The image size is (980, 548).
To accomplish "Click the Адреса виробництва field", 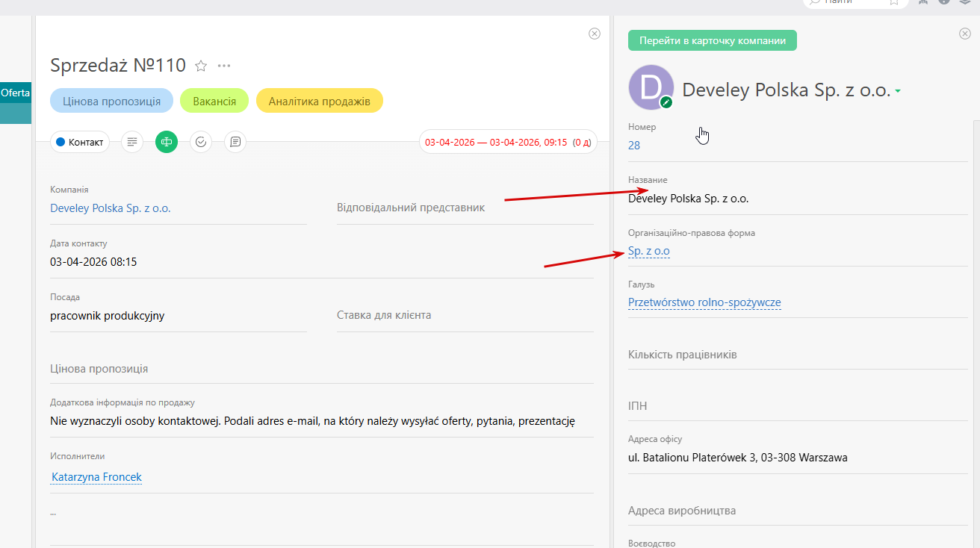I will coord(798,511).
